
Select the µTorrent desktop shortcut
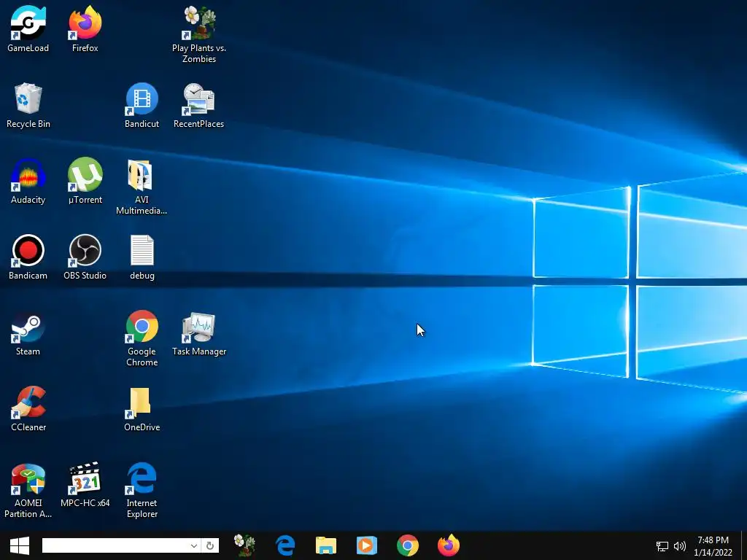coord(85,181)
